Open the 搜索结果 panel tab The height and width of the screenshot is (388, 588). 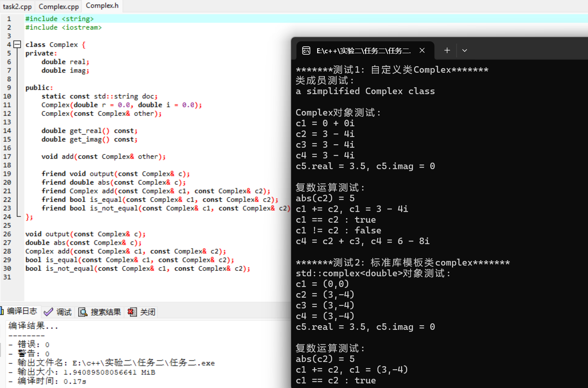coord(100,312)
